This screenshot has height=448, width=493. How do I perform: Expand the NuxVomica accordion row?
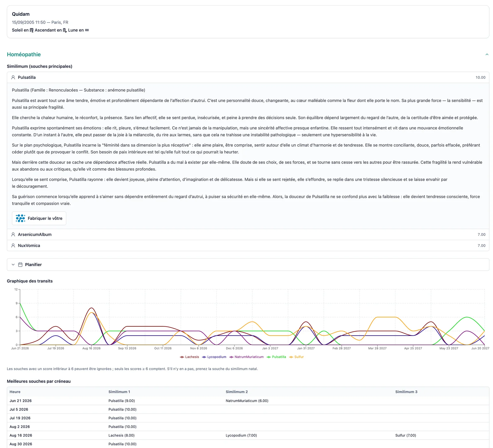point(248,246)
